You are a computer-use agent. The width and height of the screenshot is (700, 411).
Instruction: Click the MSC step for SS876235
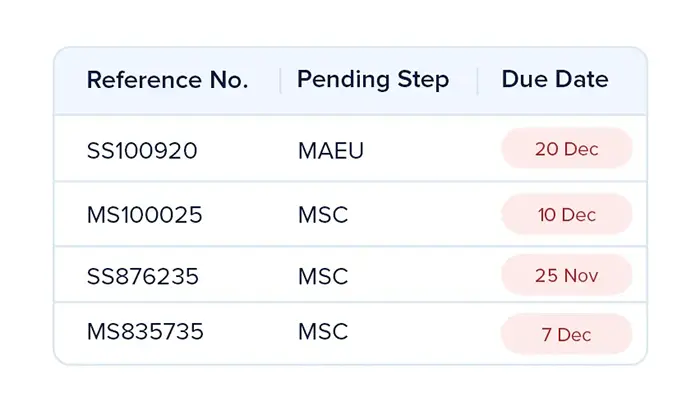[323, 275]
